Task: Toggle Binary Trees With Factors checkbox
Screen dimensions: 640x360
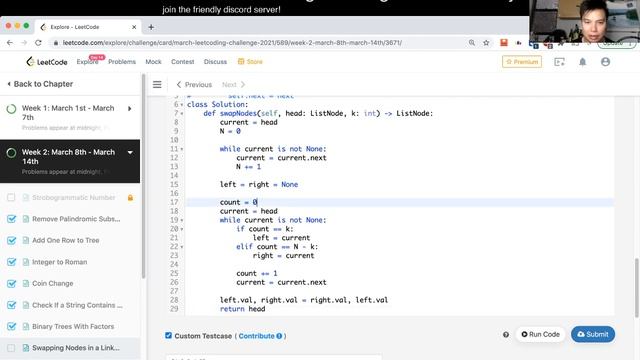Action: tap(11, 327)
